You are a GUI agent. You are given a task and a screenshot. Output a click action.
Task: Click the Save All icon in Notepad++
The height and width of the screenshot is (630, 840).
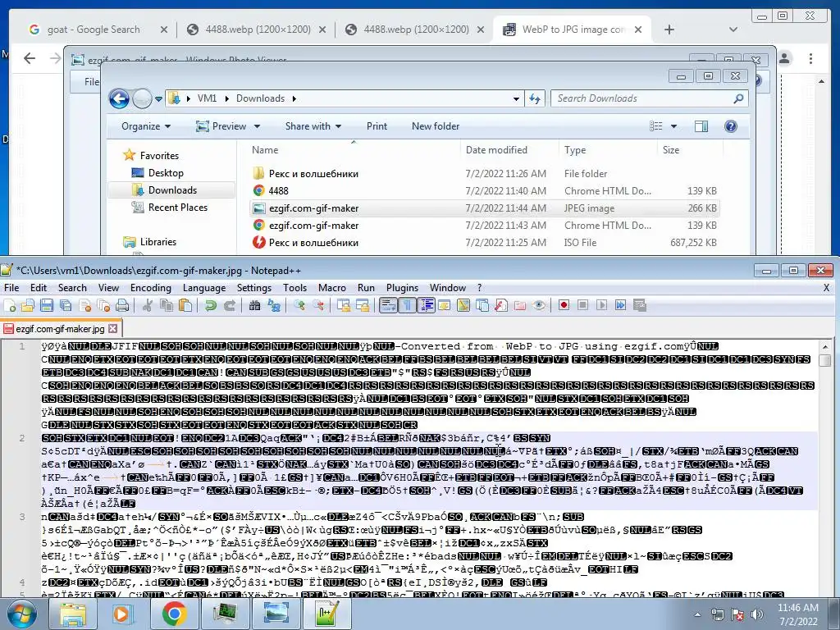click(x=66, y=305)
